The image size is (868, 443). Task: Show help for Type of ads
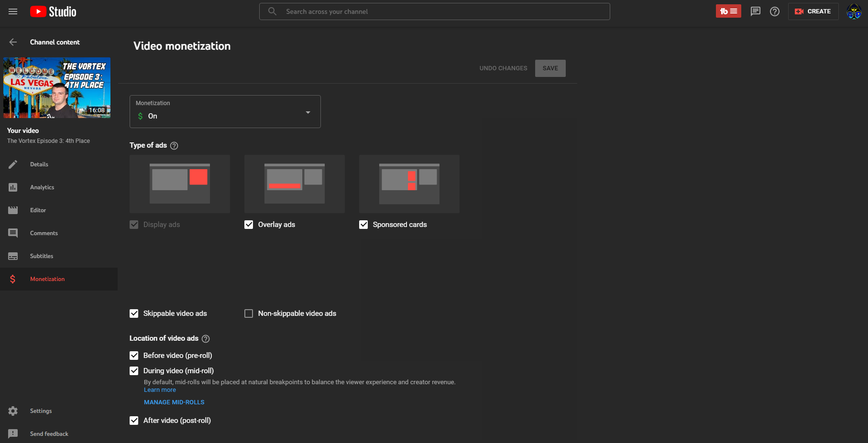pos(174,146)
